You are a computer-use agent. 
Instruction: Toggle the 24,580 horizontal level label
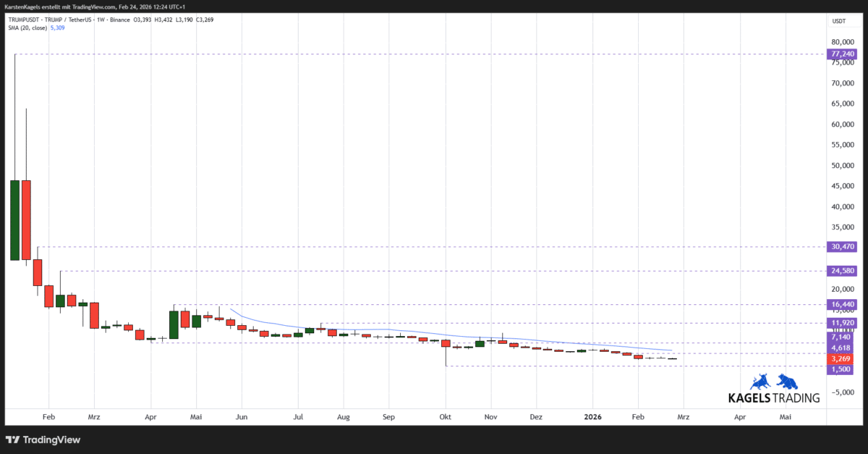coord(841,270)
